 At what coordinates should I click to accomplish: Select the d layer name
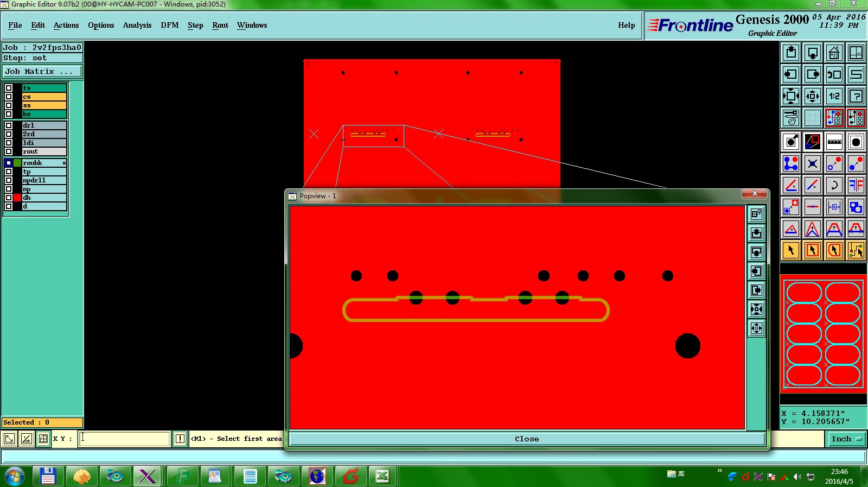coord(44,206)
